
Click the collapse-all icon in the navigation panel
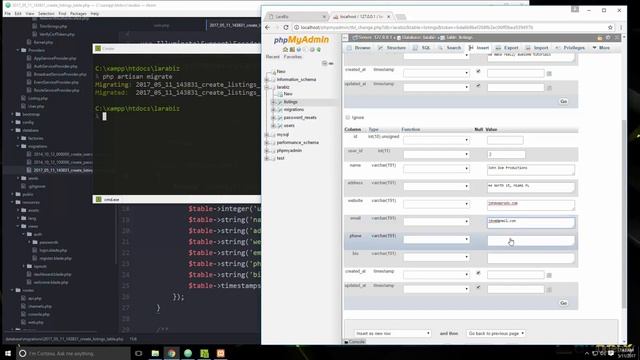pos(324,63)
